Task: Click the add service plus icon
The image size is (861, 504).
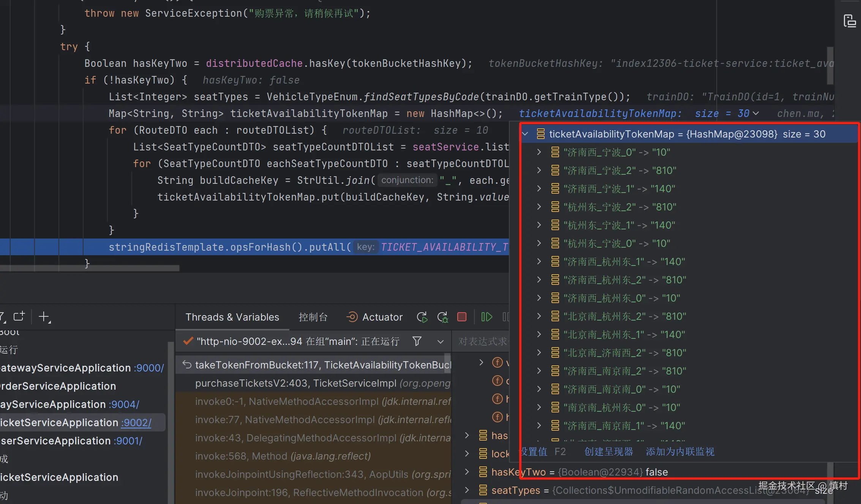Action: tap(44, 317)
